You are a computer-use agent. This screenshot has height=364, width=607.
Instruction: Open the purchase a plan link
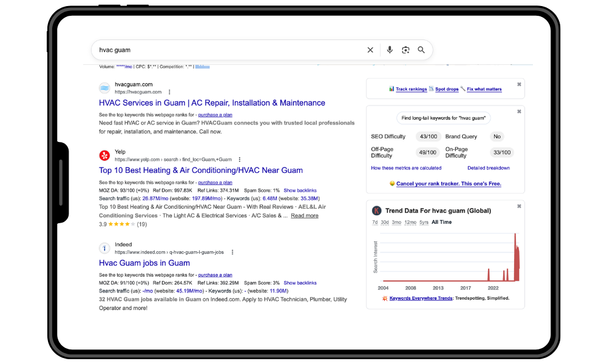[x=215, y=114]
